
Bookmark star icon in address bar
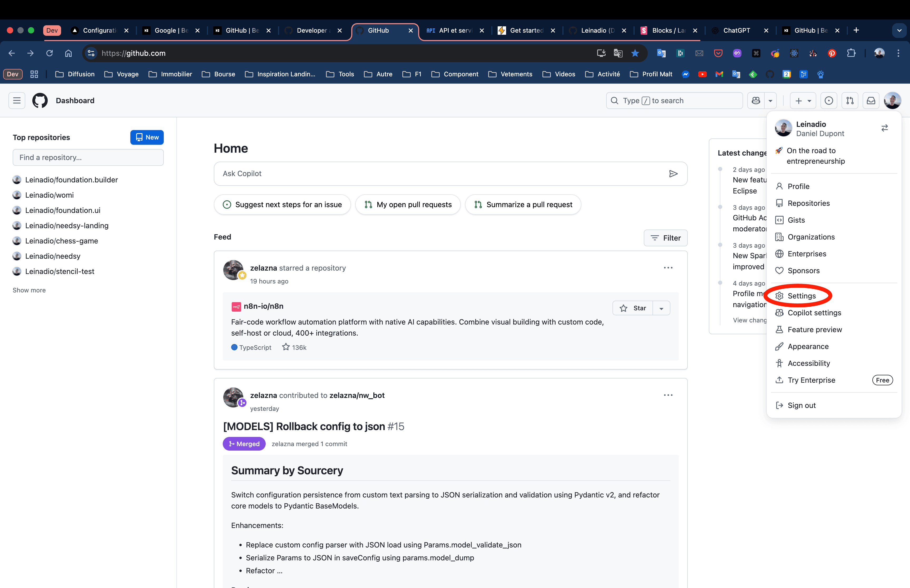click(x=635, y=53)
